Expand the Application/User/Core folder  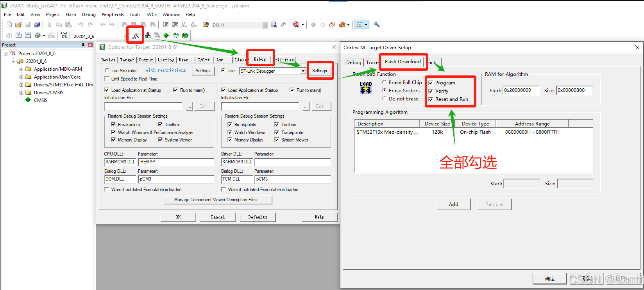(21, 77)
